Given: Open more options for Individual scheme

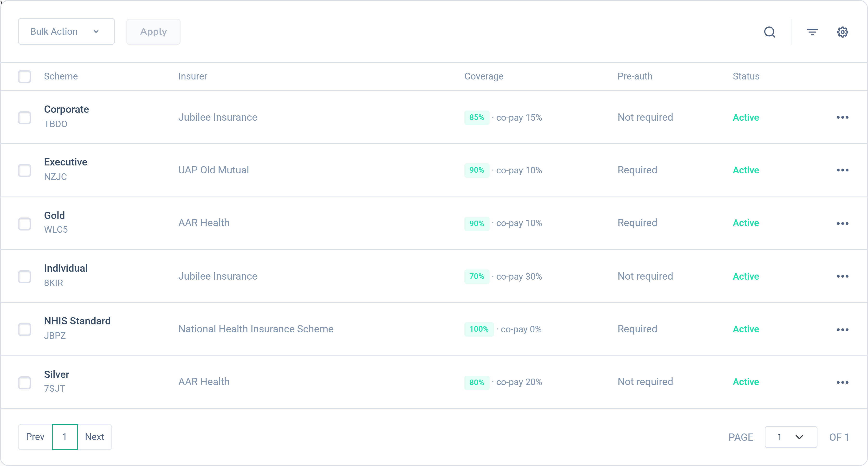Looking at the screenshot, I should 842,276.
